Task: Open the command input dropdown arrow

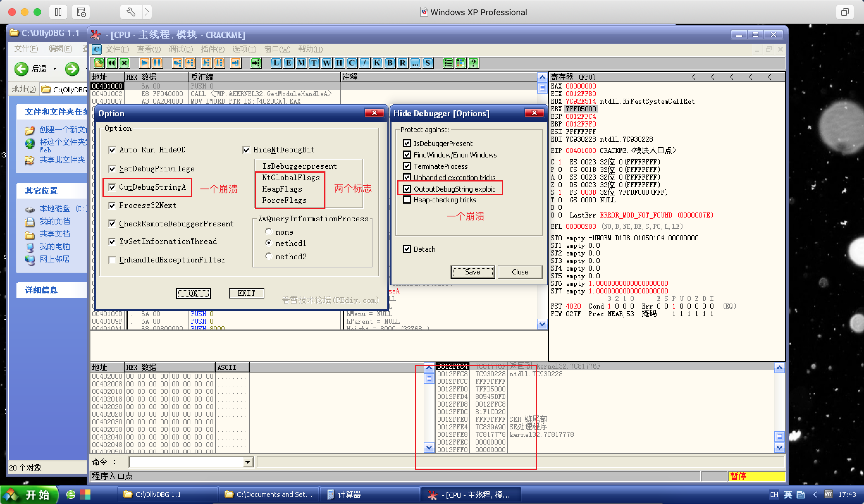Action: (x=248, y=462)
